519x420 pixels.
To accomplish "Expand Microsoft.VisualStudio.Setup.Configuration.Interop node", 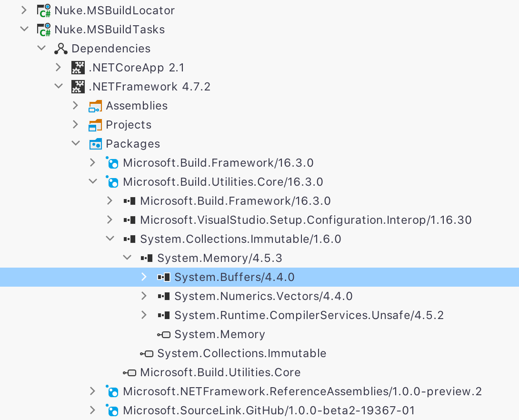I will (x=110, y=220).
